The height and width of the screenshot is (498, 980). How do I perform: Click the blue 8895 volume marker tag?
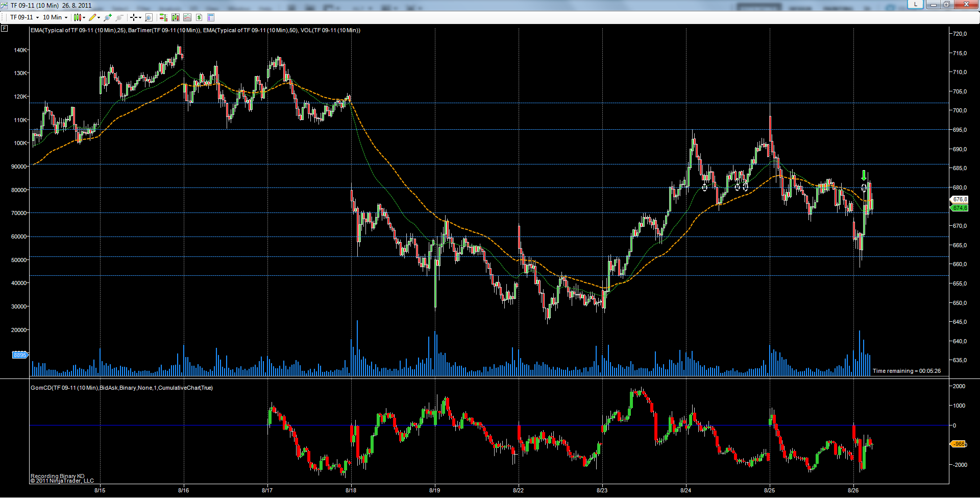point(20,355)
